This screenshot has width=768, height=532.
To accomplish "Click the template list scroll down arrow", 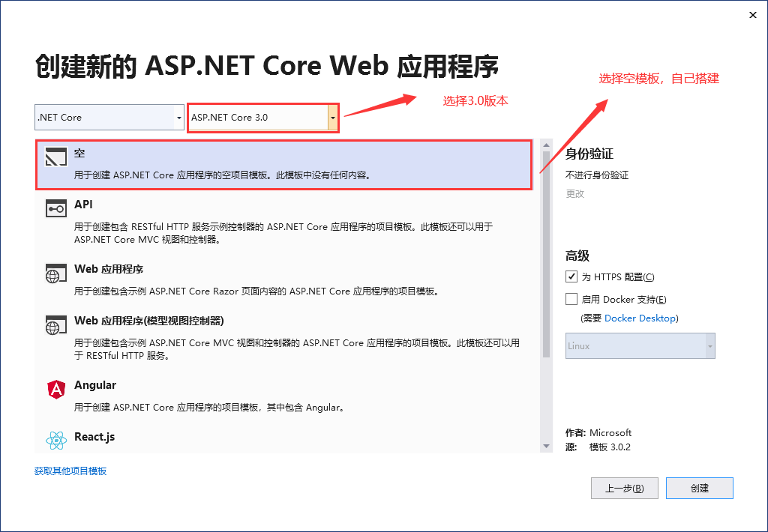I will click(x=546, y=447).
